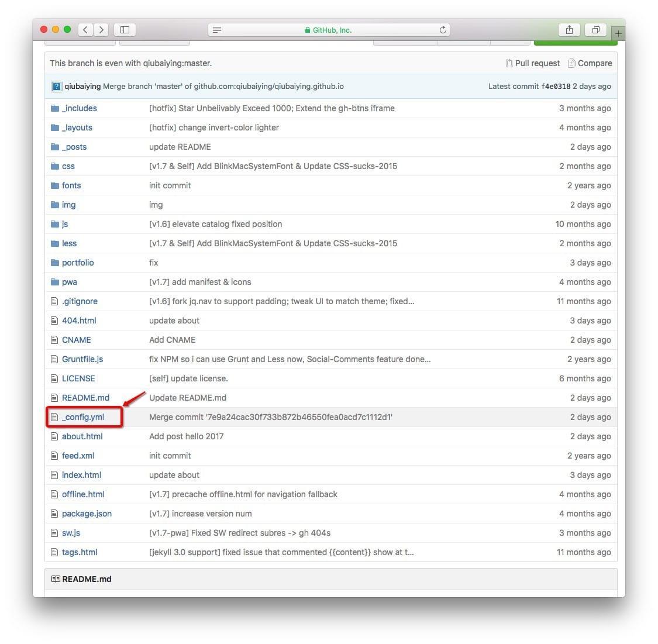Toggle the Safari sidebar button
The width and height of the screenshot is (658, 644).
(125, 30)
